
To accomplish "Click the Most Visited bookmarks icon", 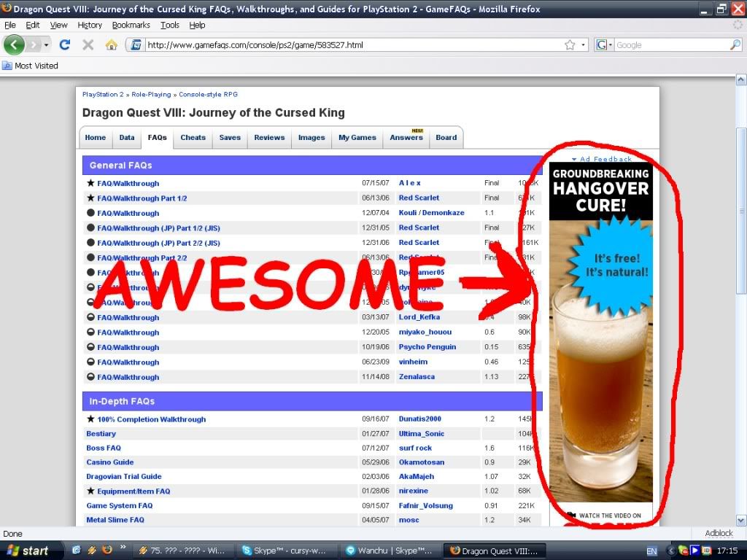I will click(x=7, y=66).
